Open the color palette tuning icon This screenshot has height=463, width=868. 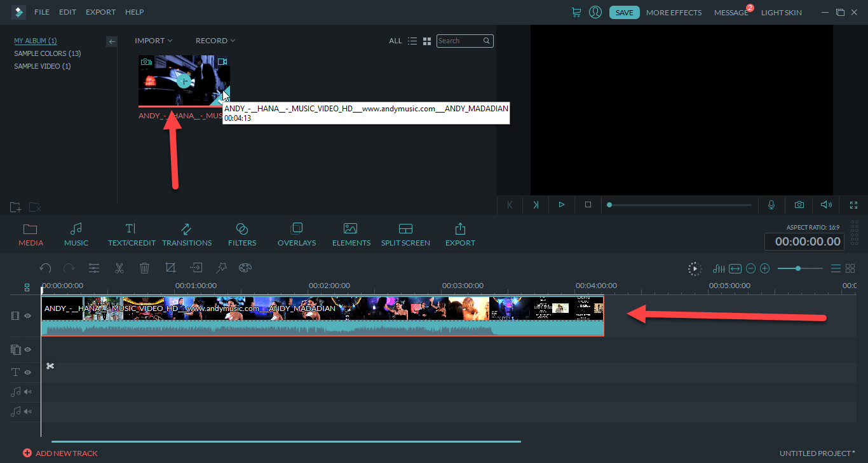[x=246, y=268]
